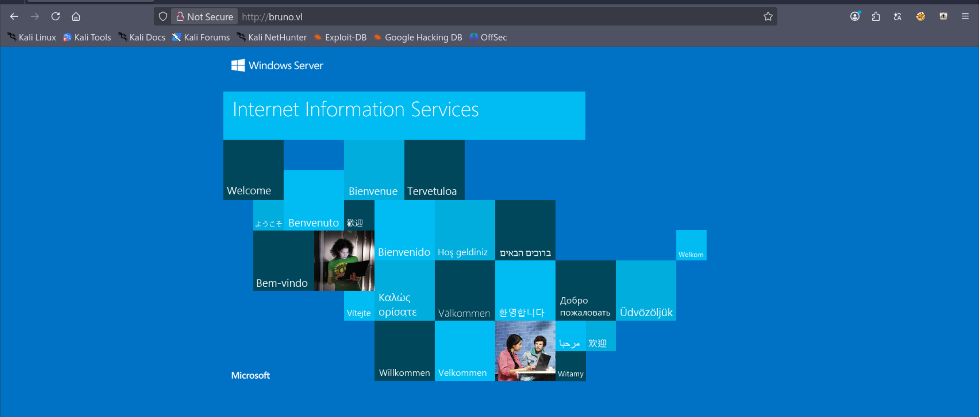Click the Bienvenido tile
The height and width of the screenshot is (417, 980).
click(x=405, y=230)
